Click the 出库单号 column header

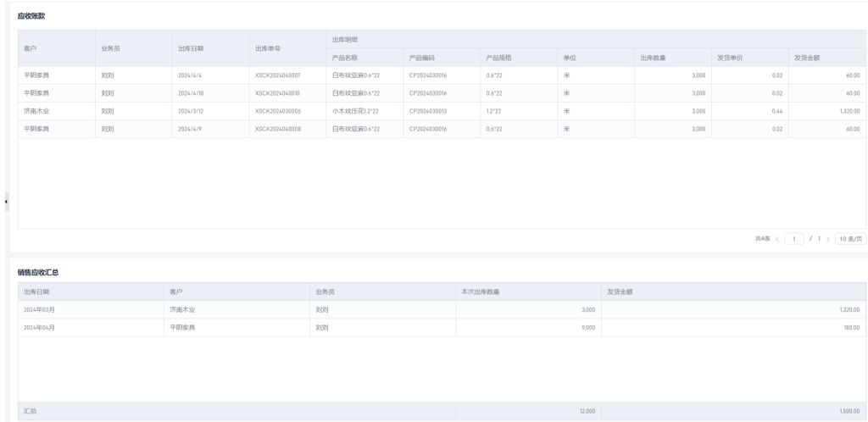[268, 48]
